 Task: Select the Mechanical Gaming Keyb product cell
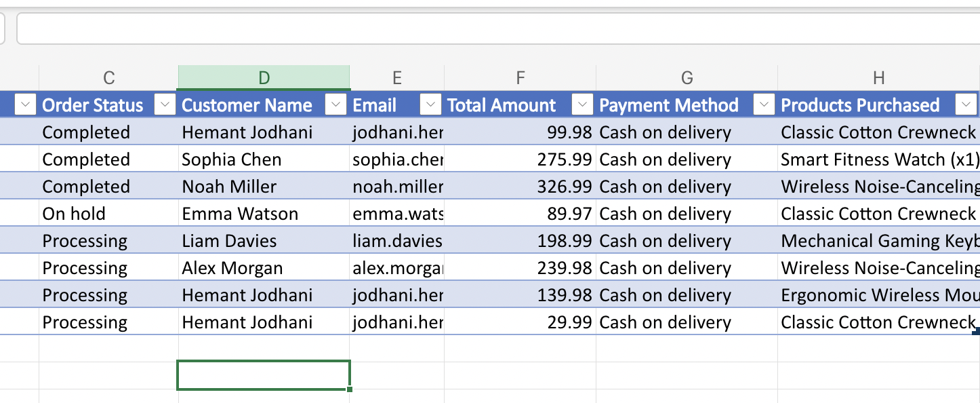click(878, 241)
